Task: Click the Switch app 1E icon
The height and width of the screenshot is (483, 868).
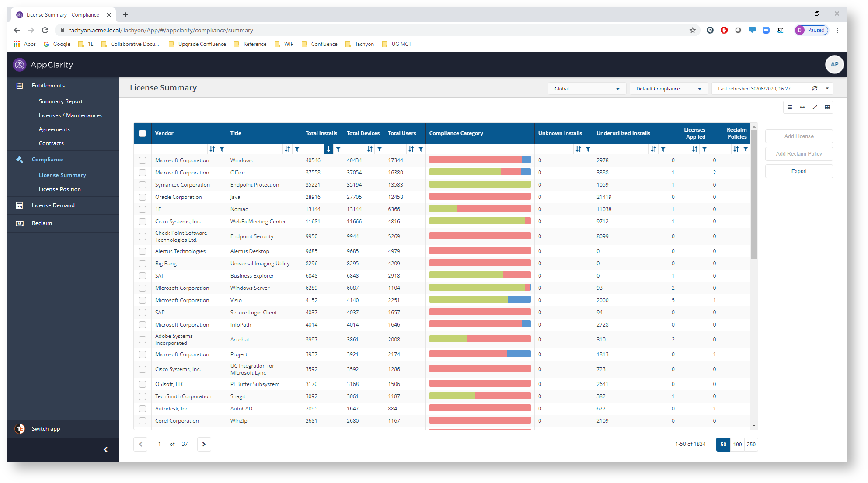Action: point(20,429)
